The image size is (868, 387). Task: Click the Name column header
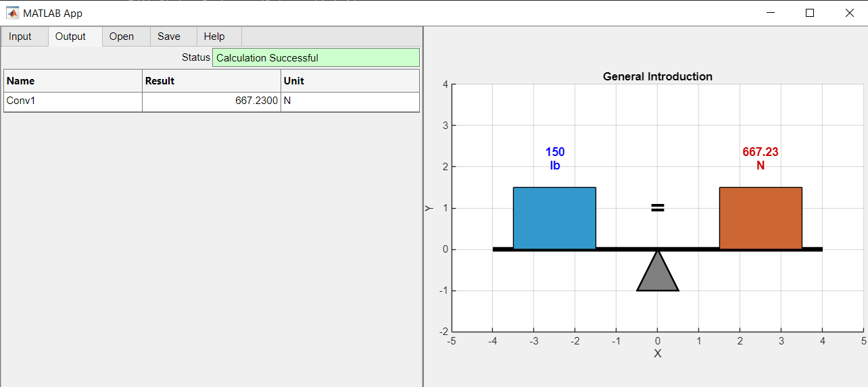click(73, 81)
